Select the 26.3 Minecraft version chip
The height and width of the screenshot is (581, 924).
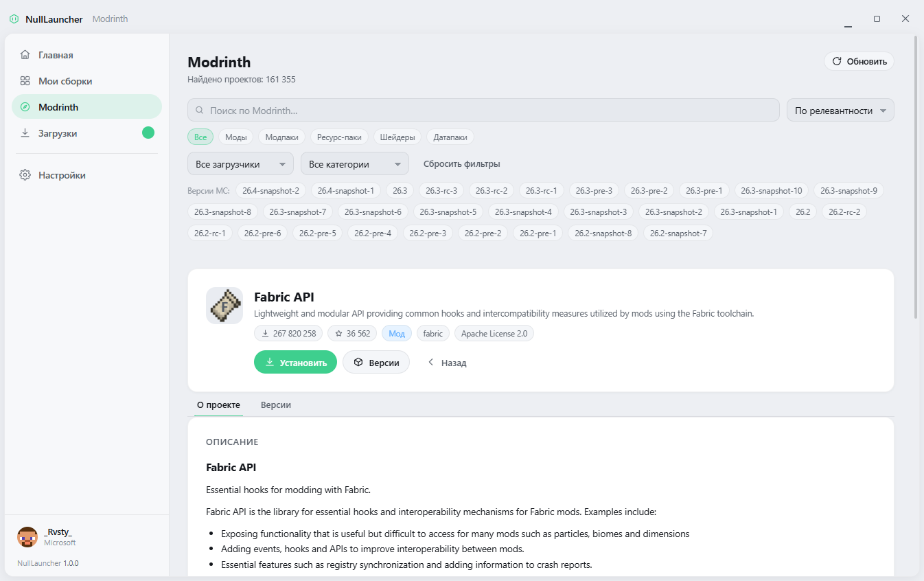400,190
